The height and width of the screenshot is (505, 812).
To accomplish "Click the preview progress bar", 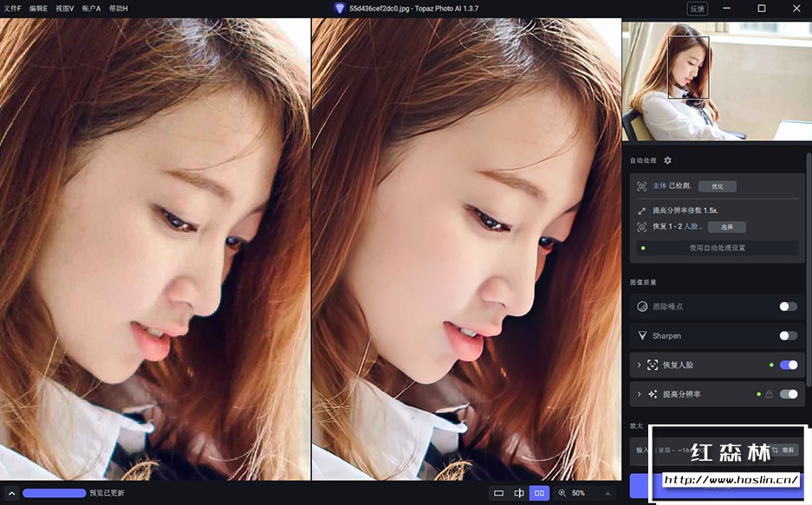I will [55, 493].
